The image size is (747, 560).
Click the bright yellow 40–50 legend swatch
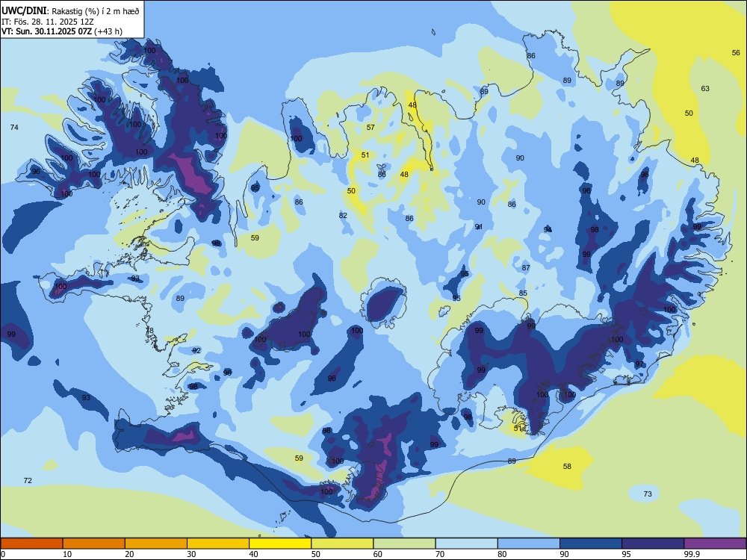point(280,544)
